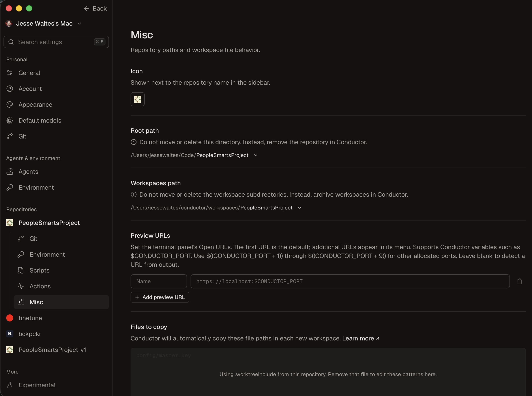Click the red finetune repository icon
This screenshot has width=532, height=396.
point(9,318)
